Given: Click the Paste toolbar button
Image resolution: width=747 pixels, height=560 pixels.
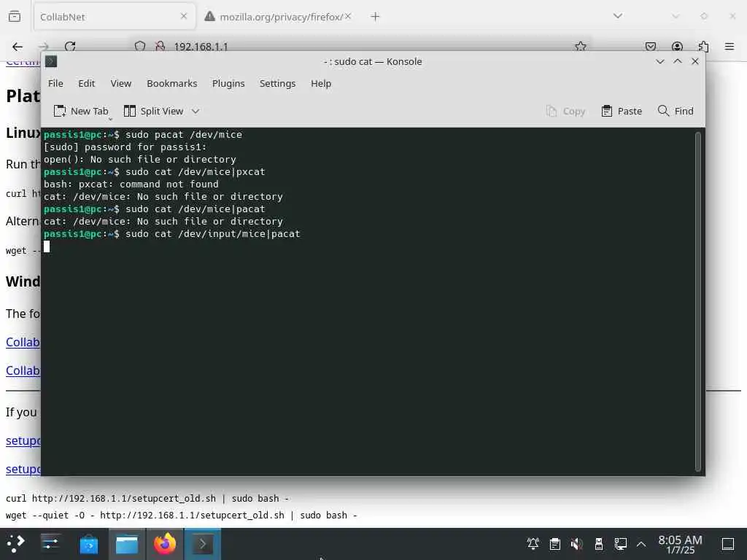Looking at the screenshot, I should 622,111.
